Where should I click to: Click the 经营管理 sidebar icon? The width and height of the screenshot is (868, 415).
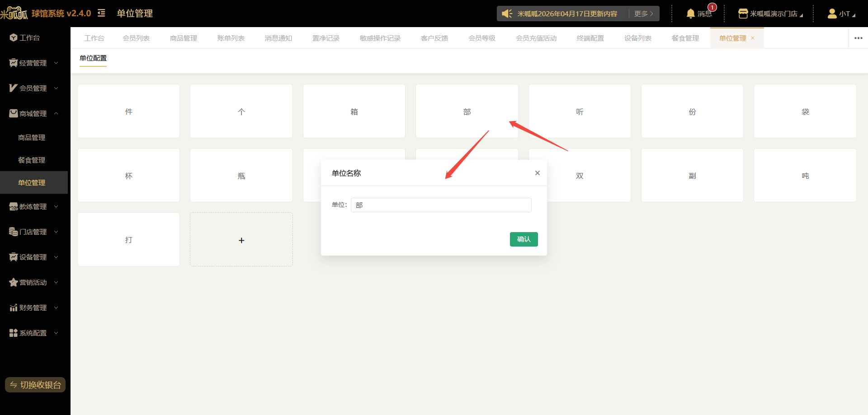click(14, 63)
